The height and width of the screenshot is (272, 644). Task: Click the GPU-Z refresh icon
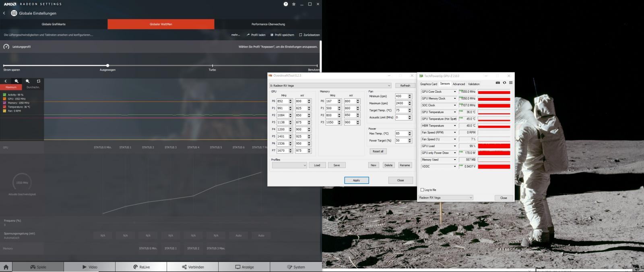point(504,83)
